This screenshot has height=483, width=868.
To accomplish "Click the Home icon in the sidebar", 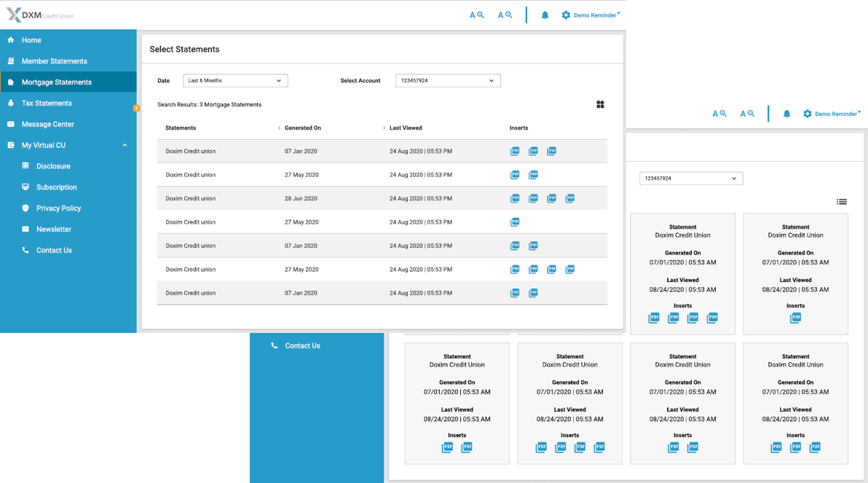I will coord(11,40).
